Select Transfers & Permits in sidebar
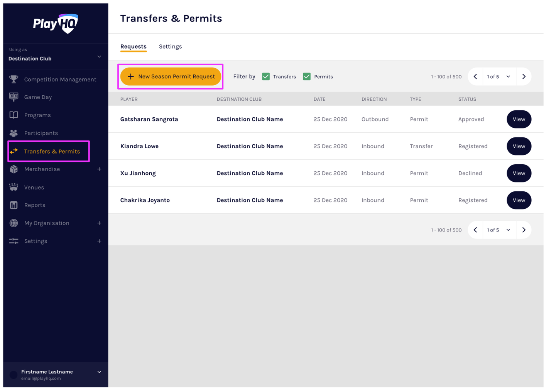The image size is (551, 392). pos(52,151)
